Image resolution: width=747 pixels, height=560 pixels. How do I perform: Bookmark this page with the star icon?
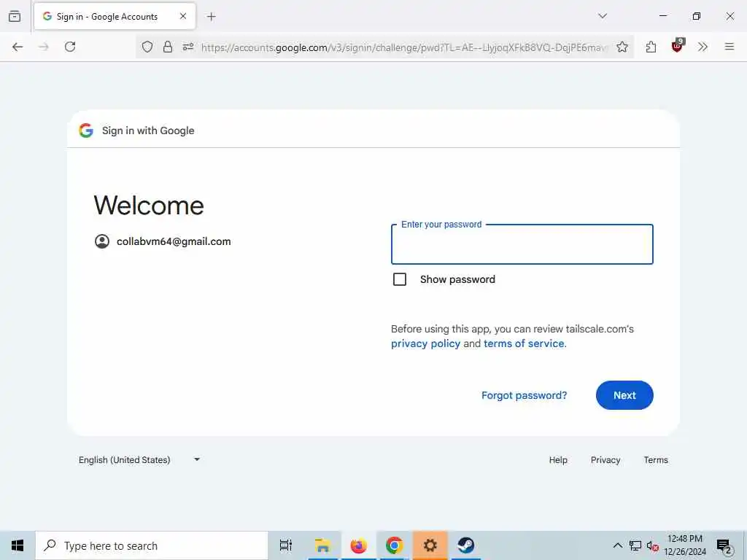tap(622, 47)
